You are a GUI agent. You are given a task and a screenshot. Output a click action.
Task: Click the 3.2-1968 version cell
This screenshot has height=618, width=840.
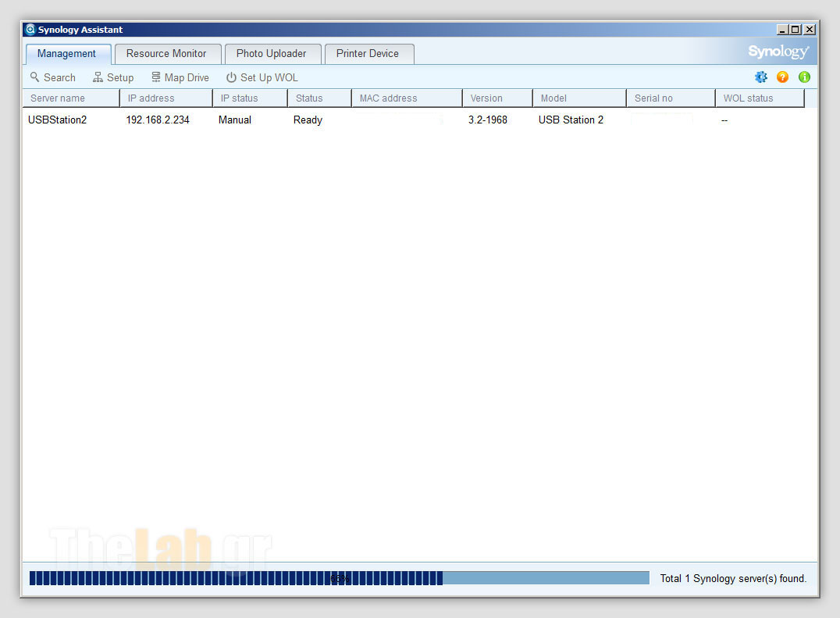pyautogui.click(x=487, y=120)
